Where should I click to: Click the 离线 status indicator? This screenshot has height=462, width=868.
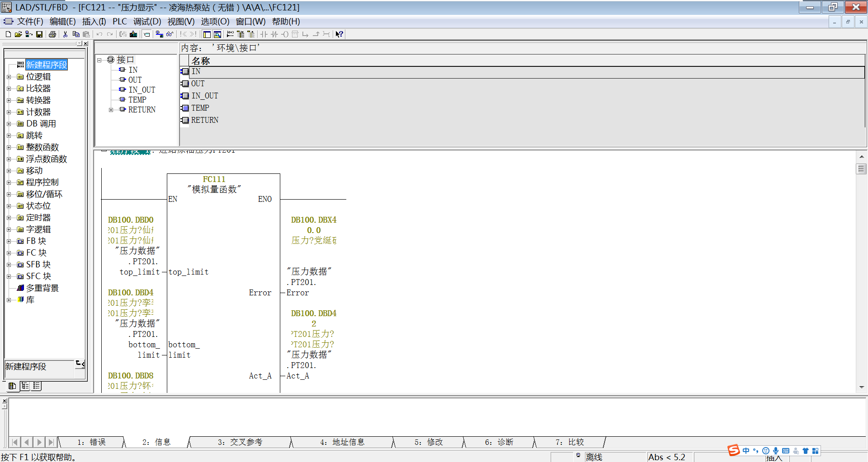coord(594,457)
